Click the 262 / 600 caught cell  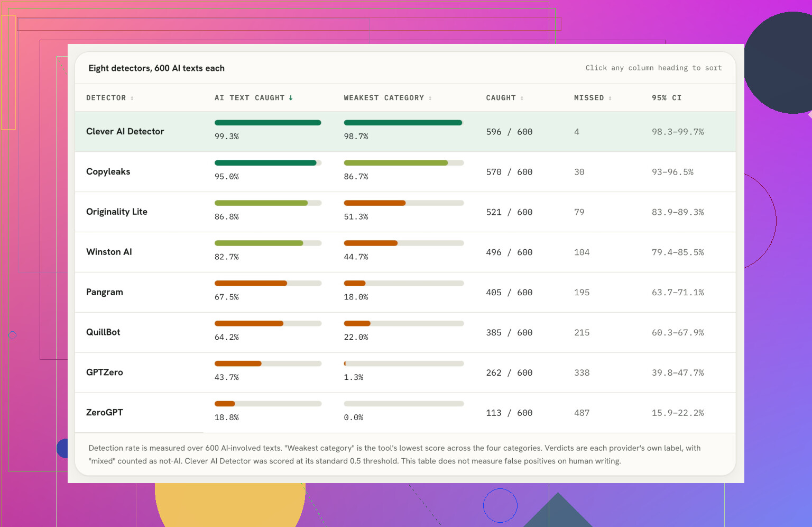(509, 373)
